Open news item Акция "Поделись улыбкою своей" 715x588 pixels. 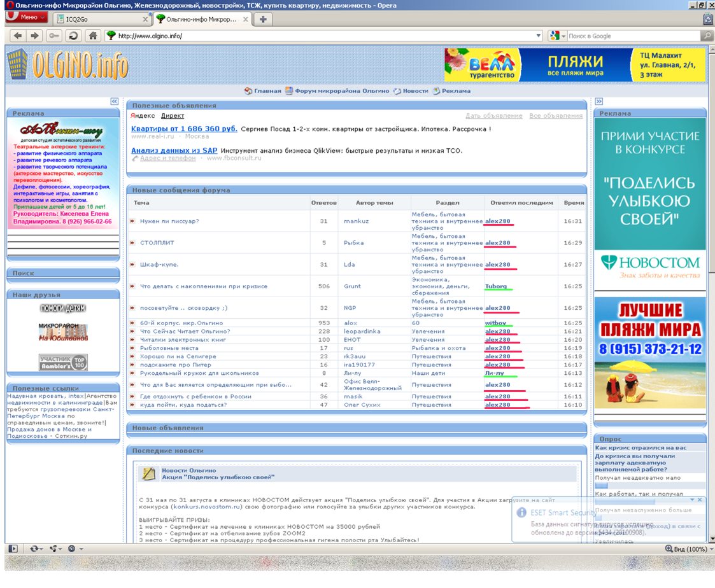[x=218, y=477]
